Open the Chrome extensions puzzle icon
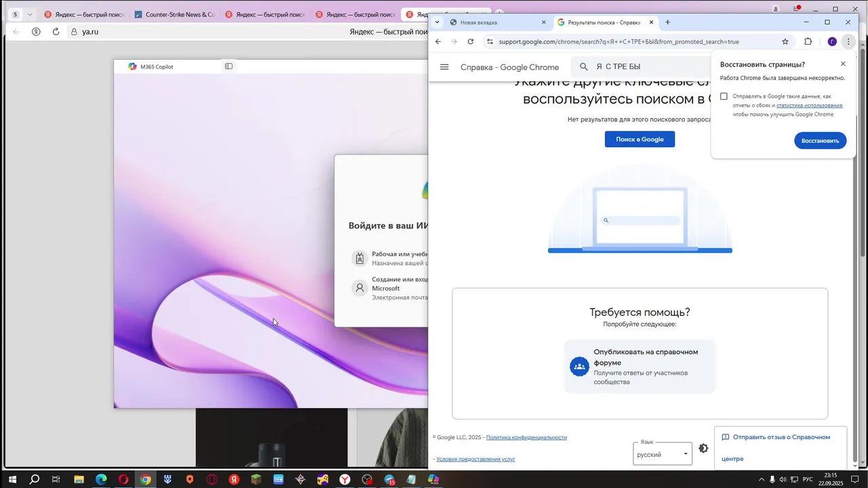This screenshot has width=868, height=488. (x=808, y=41)
